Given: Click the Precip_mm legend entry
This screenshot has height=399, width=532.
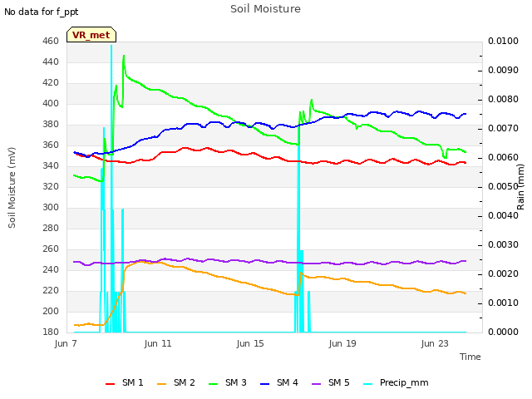Looking at the screenshot, I should tap(396, 382).
